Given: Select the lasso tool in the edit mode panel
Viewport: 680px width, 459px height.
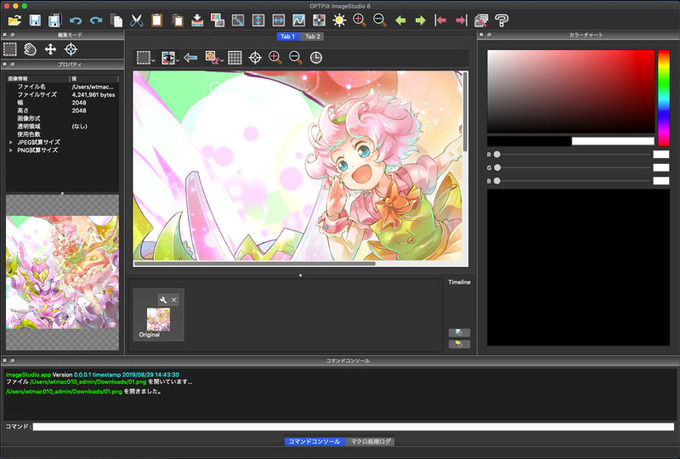Looking at the screenshot, I should (x=30, y=49).
